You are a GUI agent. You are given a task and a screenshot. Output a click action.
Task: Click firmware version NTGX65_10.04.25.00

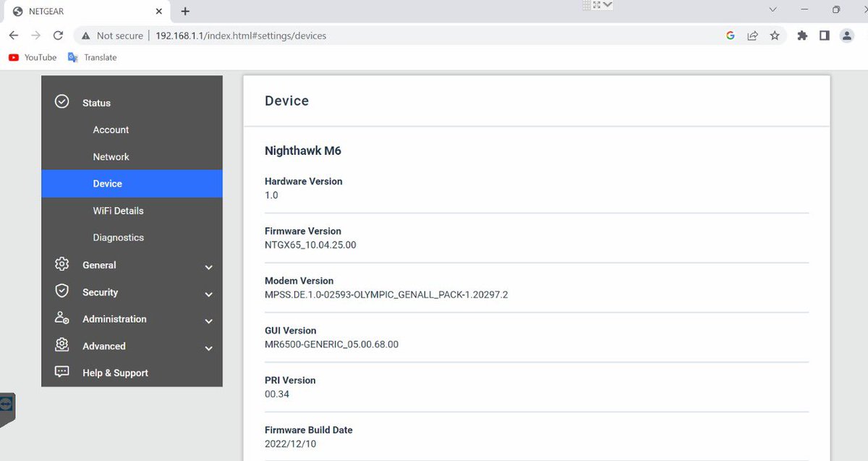tap(310, 245)
